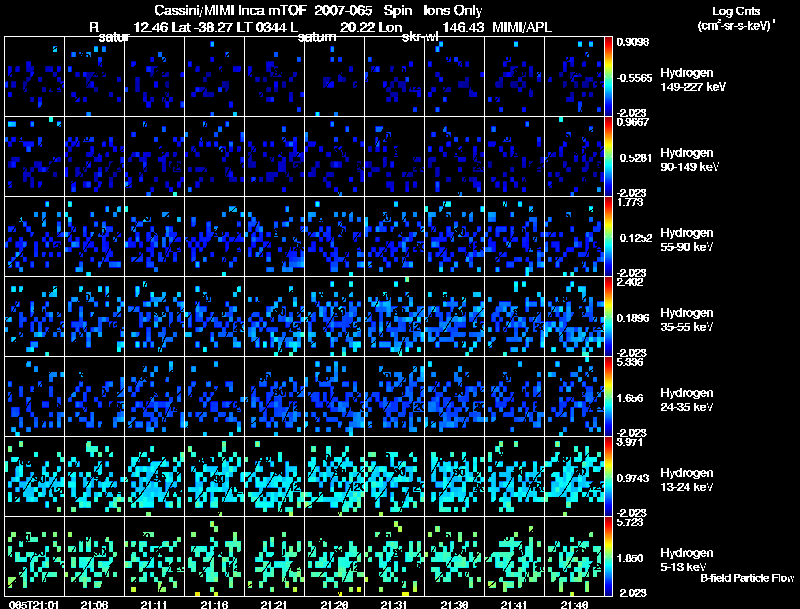800x609 pixels.
Task: Open the 35-55 keV panel at 21:16
Action: pyautogui.click(x=214, y=317)
